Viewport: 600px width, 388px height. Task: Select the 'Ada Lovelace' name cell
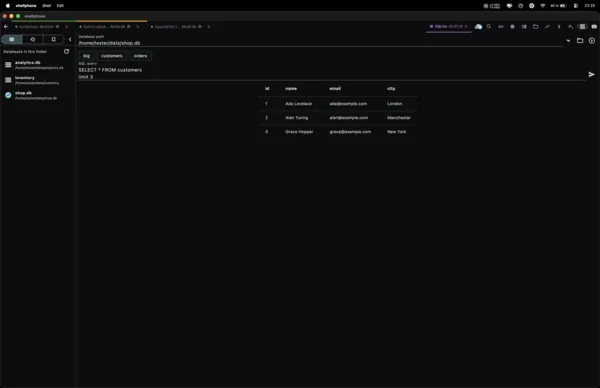click(x=298, y=104)
